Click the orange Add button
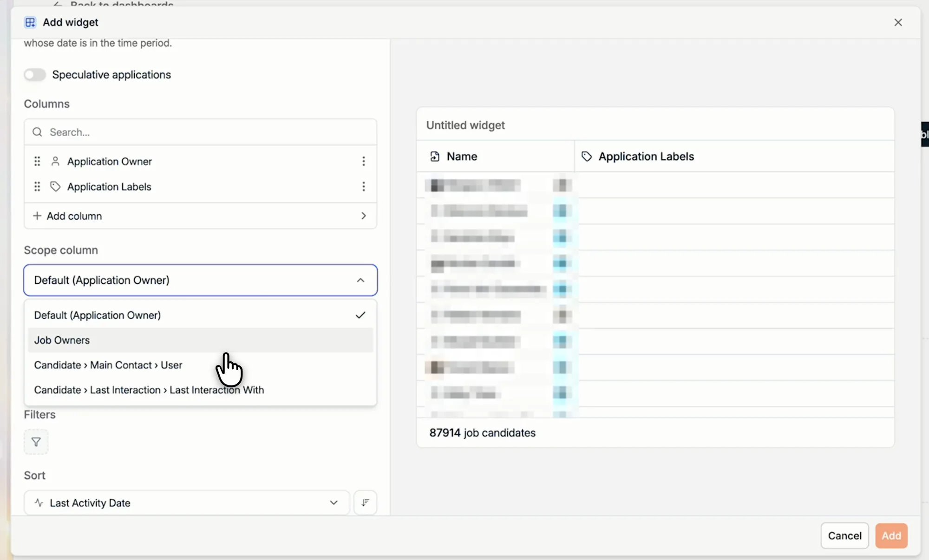929x560 pixels. (x=891, y=536)
